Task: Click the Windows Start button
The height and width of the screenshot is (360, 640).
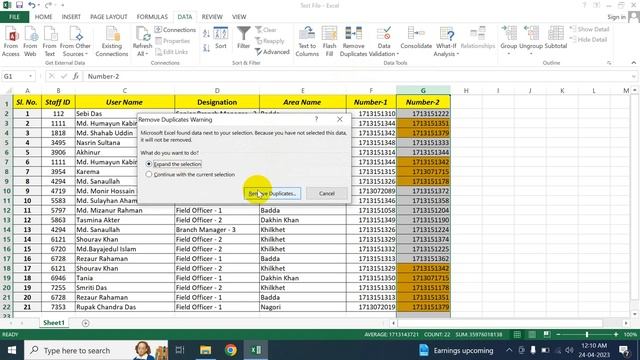Action: click(x=12, y=350)
